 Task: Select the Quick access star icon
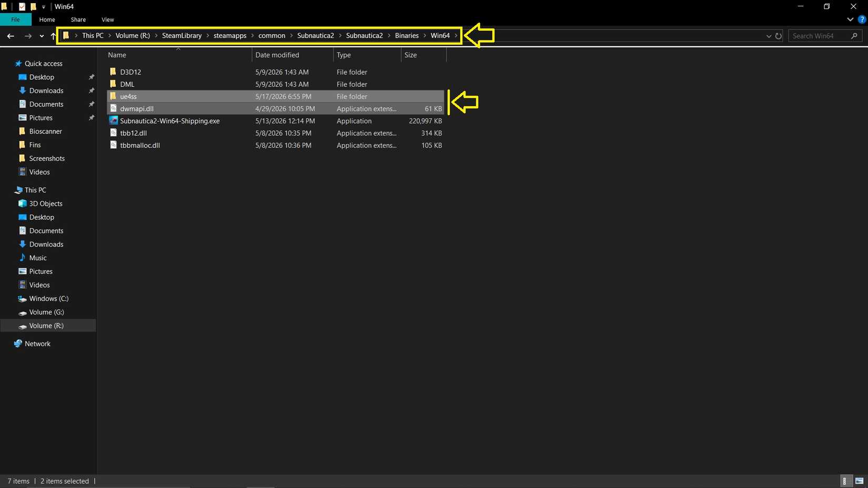(x=18, y=63)
